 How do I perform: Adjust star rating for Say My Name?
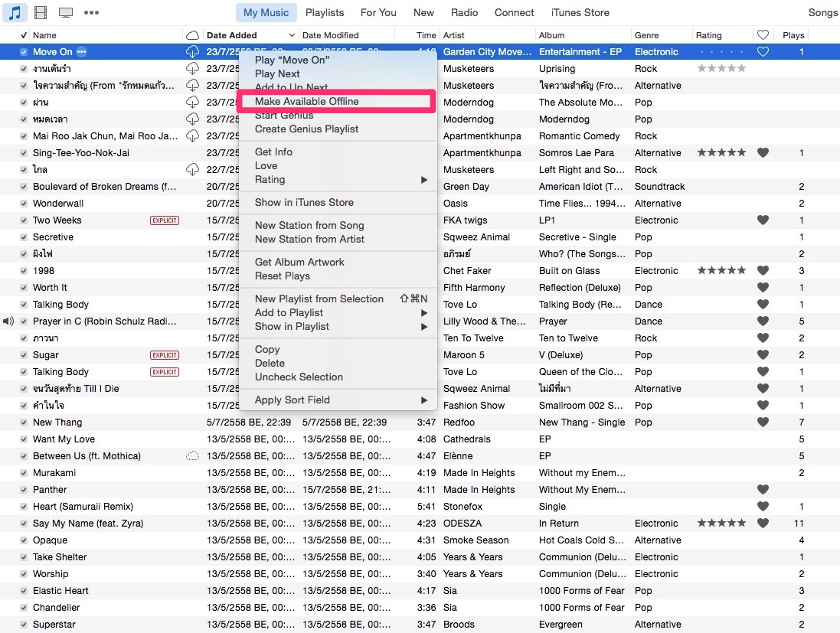coord(721,524)
